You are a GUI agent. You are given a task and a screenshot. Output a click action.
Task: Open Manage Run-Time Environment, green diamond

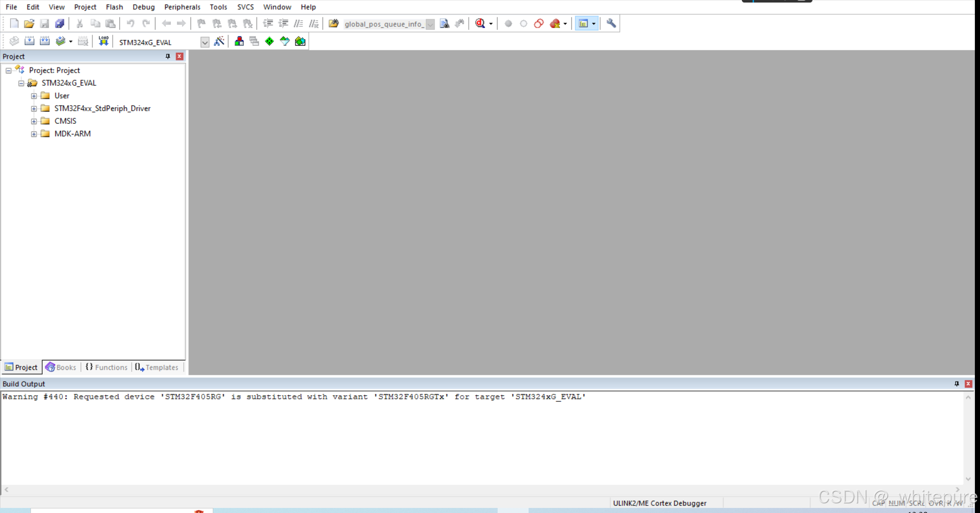pyautogui.click(x=270, y=41)
